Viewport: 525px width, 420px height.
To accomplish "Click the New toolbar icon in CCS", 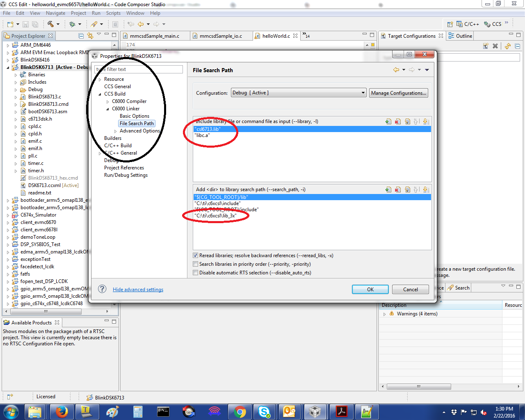I will coord(10,24).
